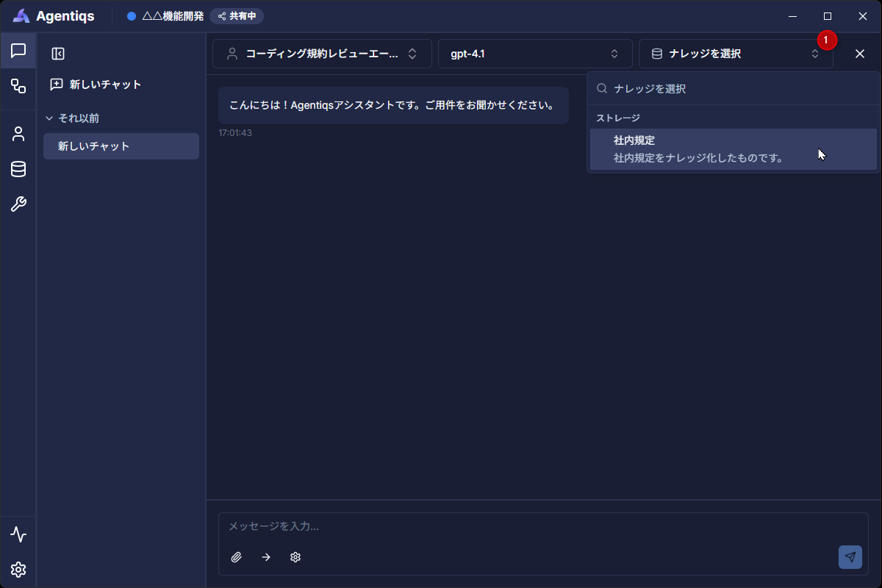The width and height of the screenshot is (882, 588).
Task: Open chat settings gear below the message box
Action: (295, 557)
